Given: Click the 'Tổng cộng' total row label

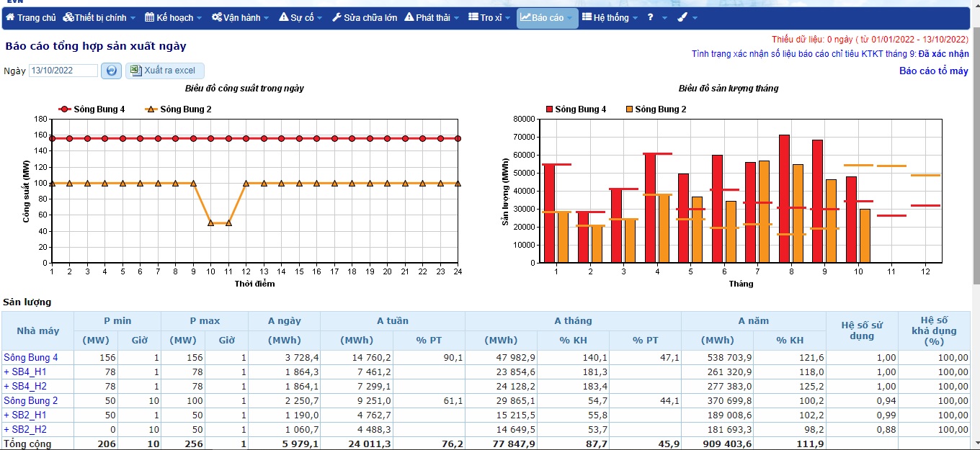Looking at the screenshot, I should 27,444.
